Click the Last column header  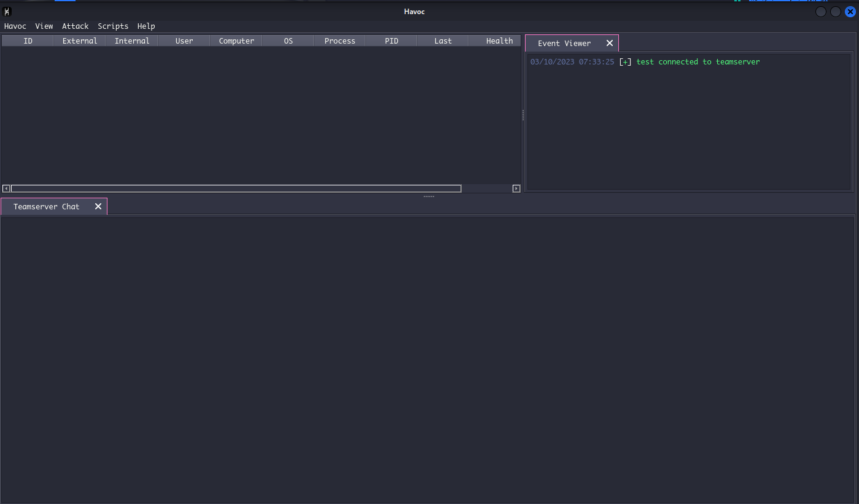pyautogui.click(x=443, y=41)
